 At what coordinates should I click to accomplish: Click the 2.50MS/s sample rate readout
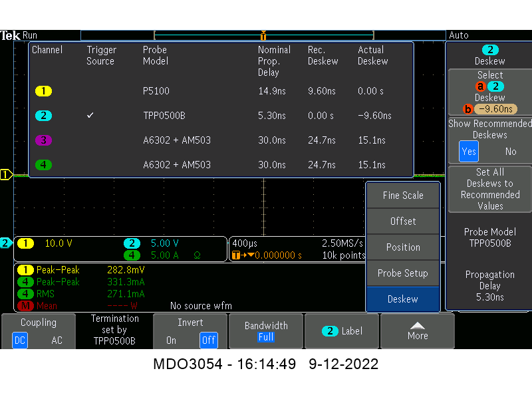tap(342, 243)
